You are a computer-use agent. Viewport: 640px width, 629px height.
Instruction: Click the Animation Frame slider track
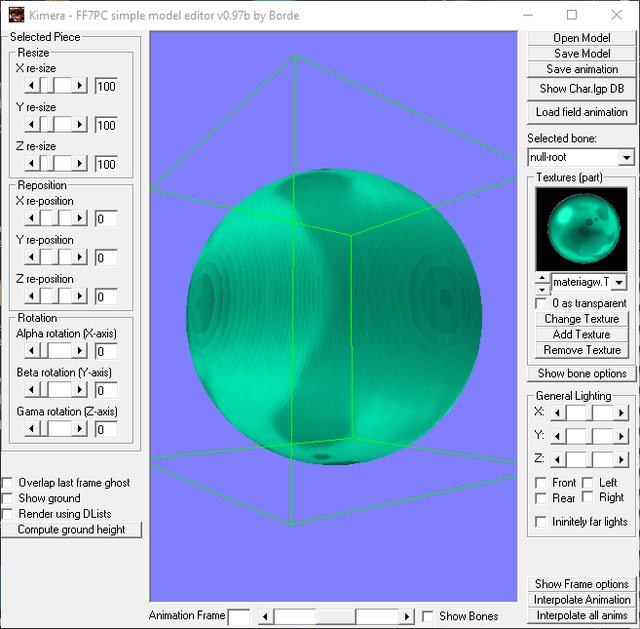[336, 616]
